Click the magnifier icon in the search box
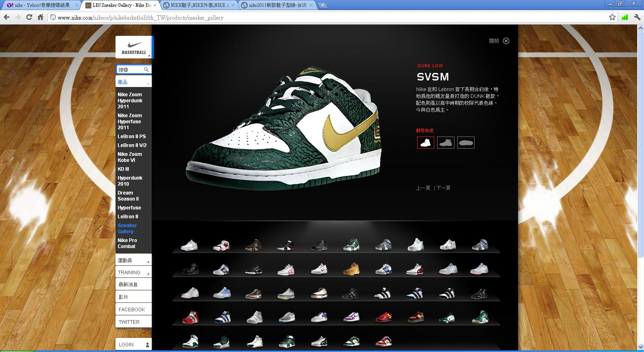644x352 pixels. (146, 70)
